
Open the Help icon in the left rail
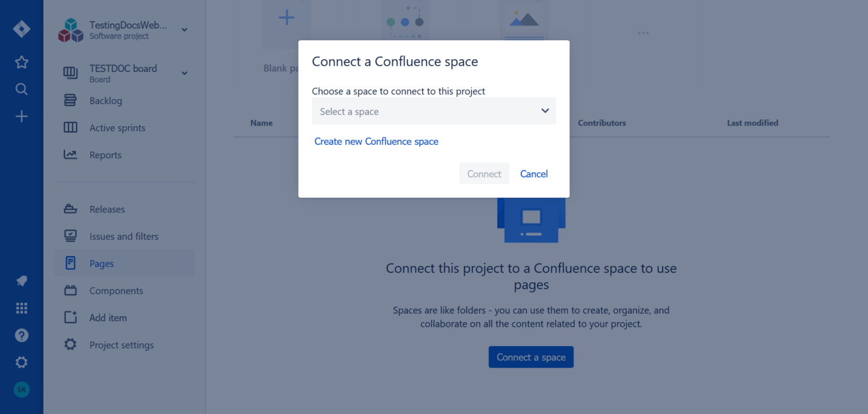pos(21,335)
